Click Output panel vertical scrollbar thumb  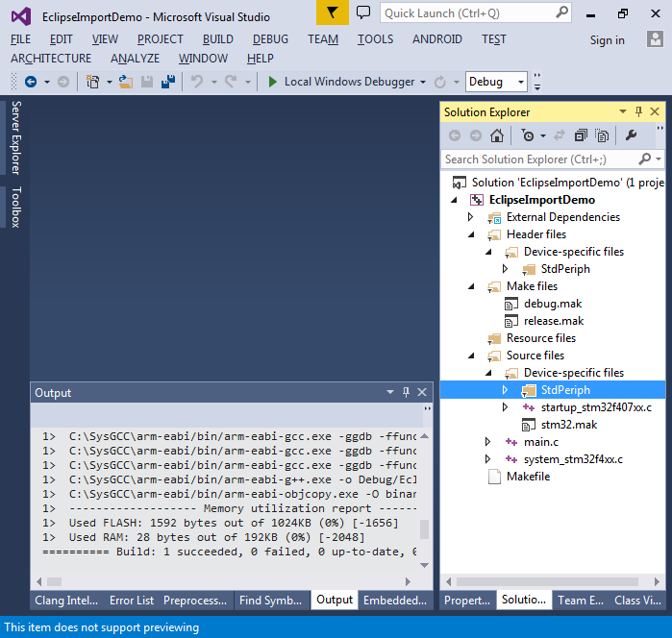424,529
